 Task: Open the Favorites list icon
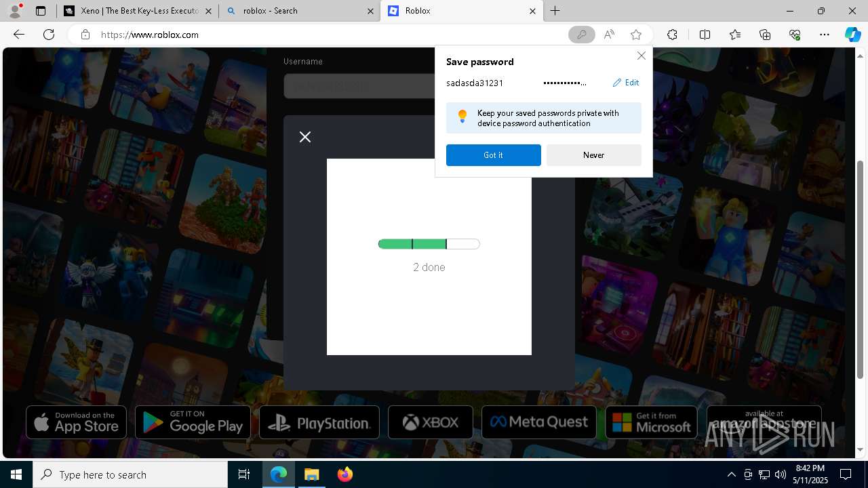735,35
